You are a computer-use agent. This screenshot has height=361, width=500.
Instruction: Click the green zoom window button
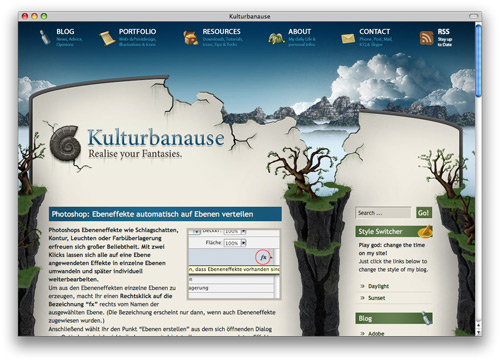click(x=44, y=16)
